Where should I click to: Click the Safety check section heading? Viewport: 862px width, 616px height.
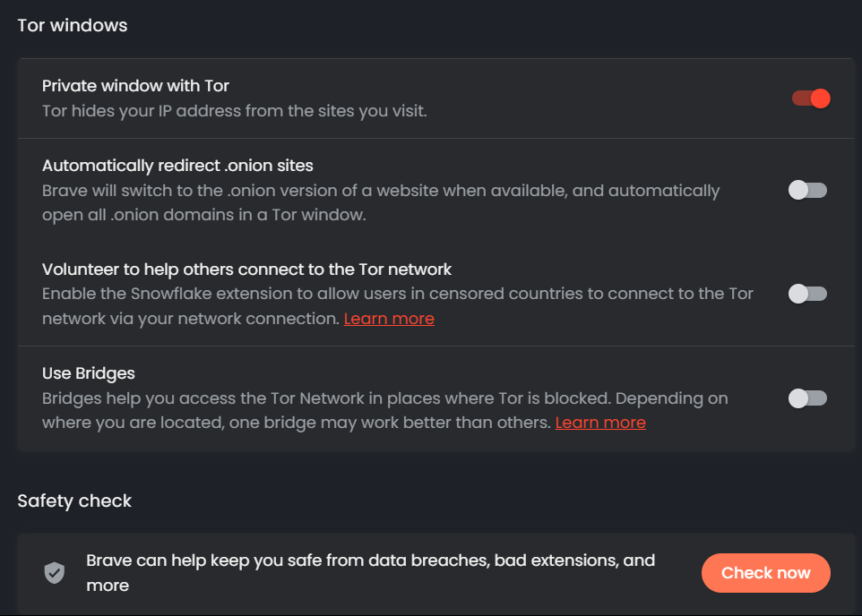pos(74,501)
